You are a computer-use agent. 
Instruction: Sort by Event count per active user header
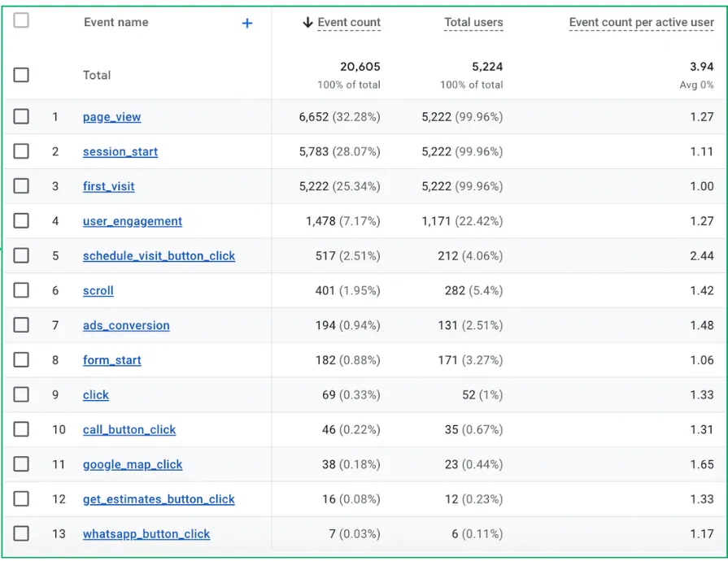pyautogui.click(x=641, y=22)
